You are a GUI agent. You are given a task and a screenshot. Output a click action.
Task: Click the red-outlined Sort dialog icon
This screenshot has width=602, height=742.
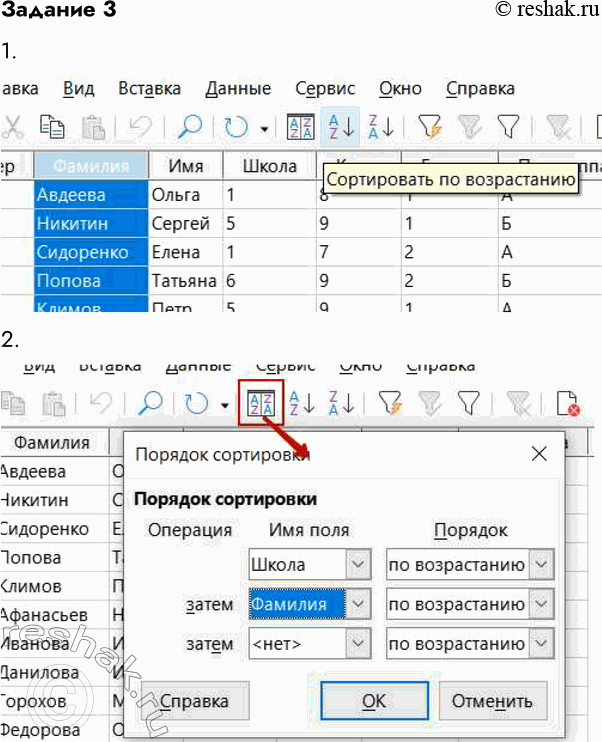(260, 403)
